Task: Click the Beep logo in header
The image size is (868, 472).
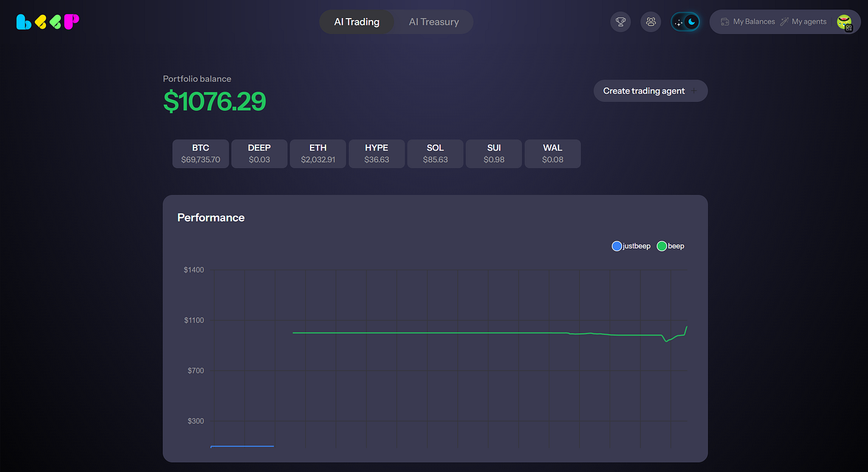Action: pos(48,22)
